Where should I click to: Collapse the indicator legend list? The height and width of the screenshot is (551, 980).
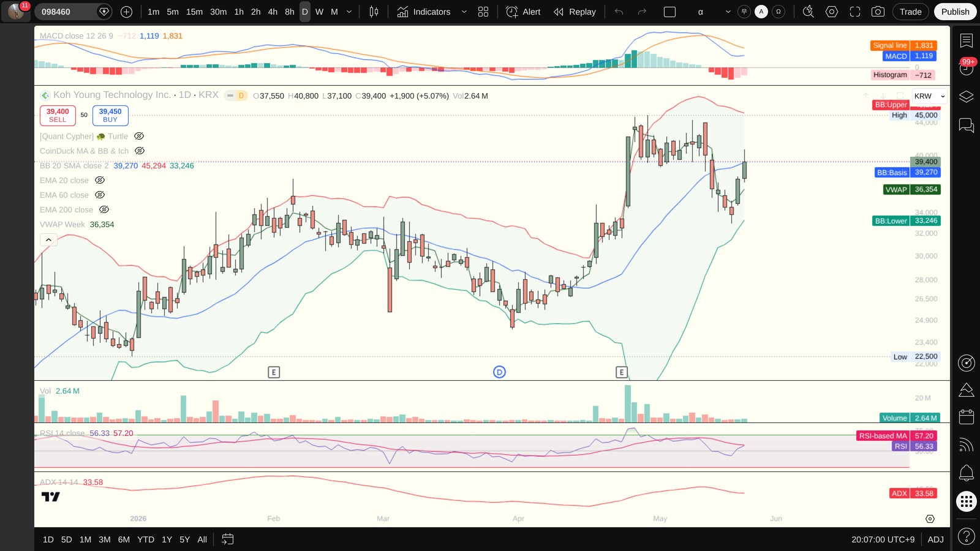[48, 240]
